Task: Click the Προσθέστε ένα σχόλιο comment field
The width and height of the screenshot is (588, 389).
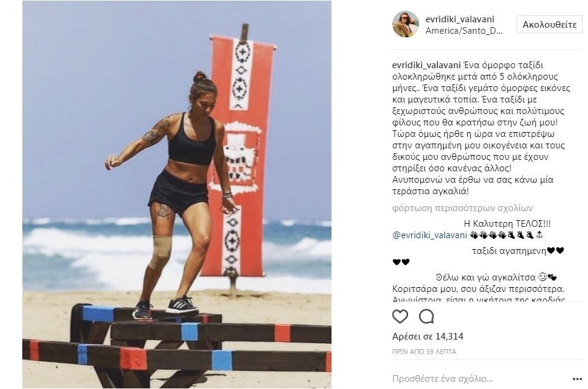Action: (443, 379)
